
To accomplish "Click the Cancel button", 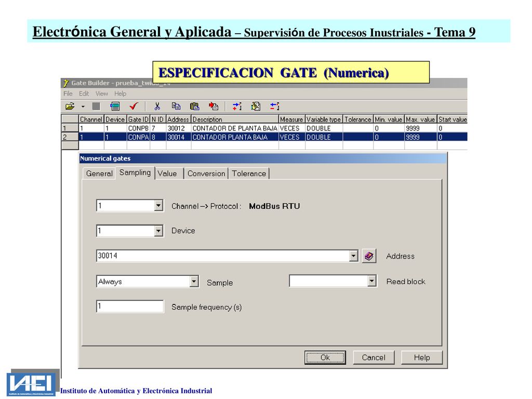I will (x=374, y=357).
